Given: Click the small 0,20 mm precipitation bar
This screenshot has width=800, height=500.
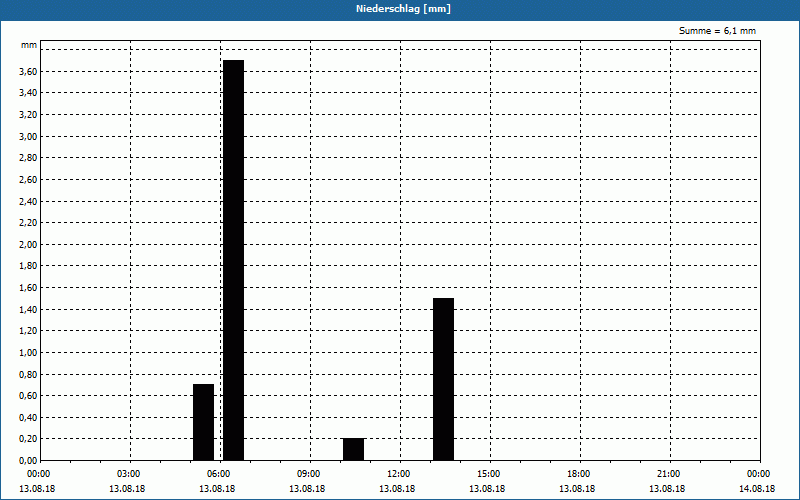Looking at the screenshot, I should coord(354,449).
